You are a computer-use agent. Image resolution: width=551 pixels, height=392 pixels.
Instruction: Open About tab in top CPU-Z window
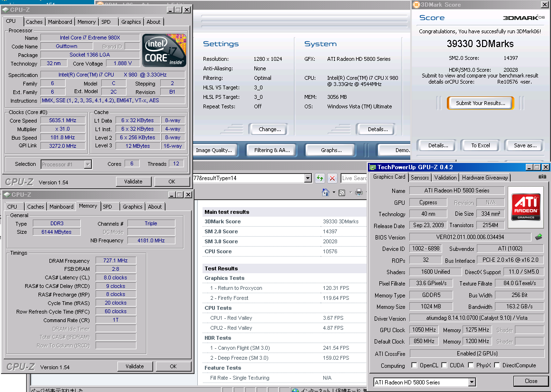coord(154,22)
